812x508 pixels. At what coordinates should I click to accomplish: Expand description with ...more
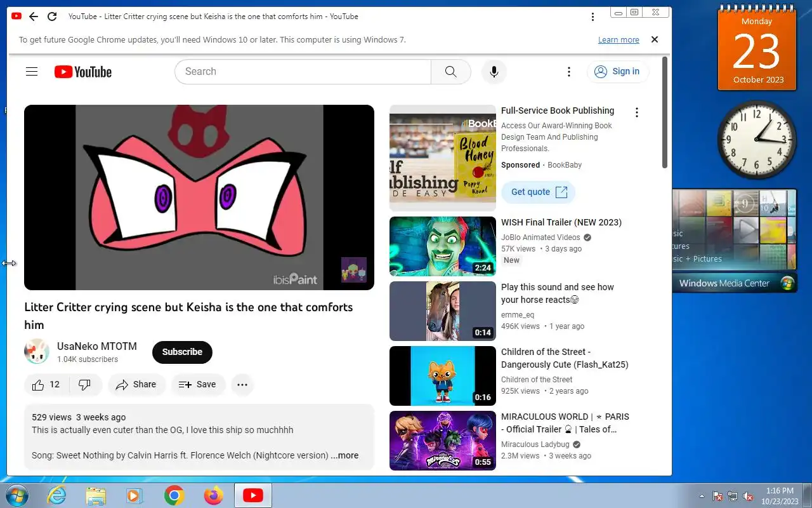tap(344, 455)
